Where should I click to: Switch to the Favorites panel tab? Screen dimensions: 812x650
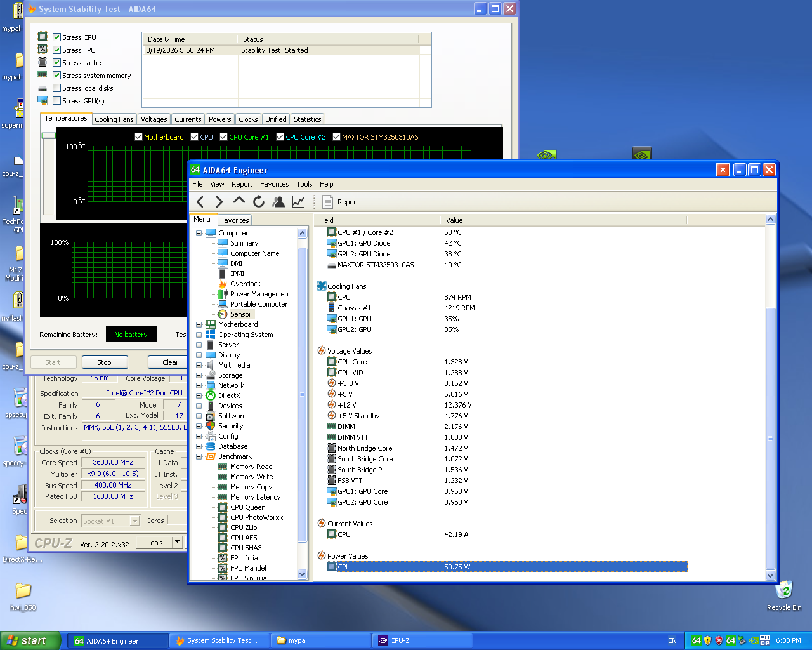pyautogui.click(x=235, y=220)
